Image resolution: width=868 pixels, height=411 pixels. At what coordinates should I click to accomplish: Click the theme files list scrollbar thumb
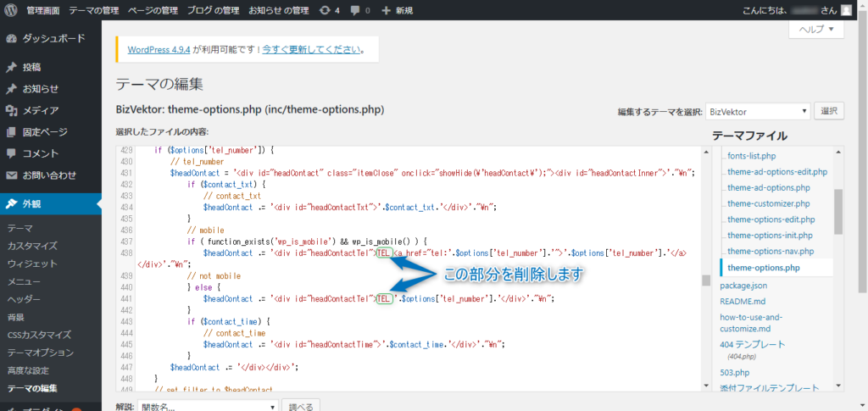click(838, 211)
